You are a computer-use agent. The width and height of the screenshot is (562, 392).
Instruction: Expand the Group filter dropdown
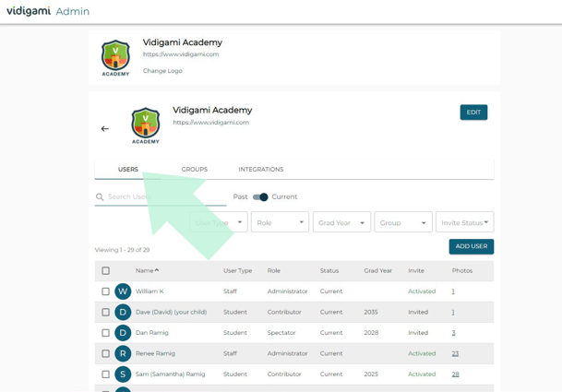click(x=403, y=222)
